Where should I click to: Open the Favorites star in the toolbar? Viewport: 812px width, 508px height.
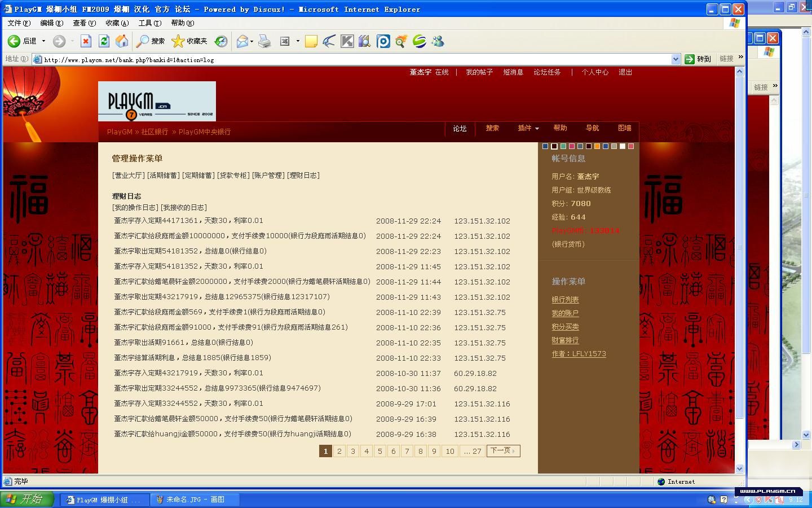click(x=189, y=41)
